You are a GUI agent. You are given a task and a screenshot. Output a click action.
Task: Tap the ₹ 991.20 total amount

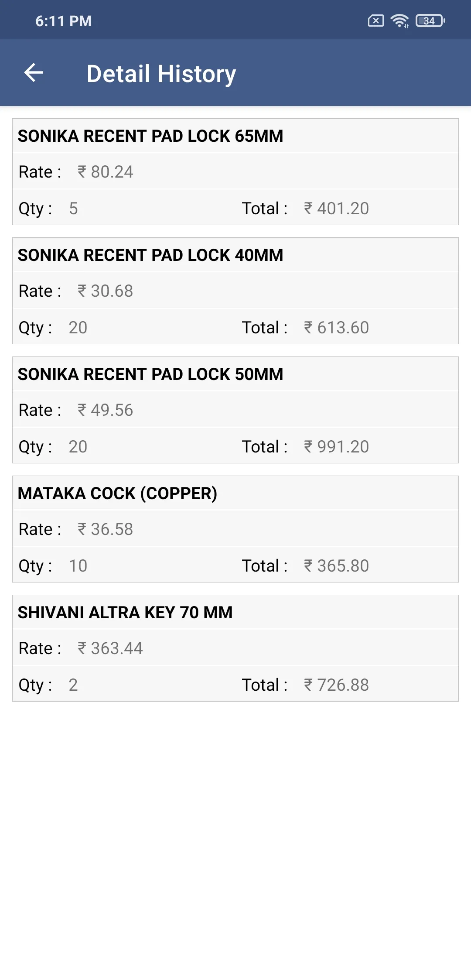tap(336, 447)
